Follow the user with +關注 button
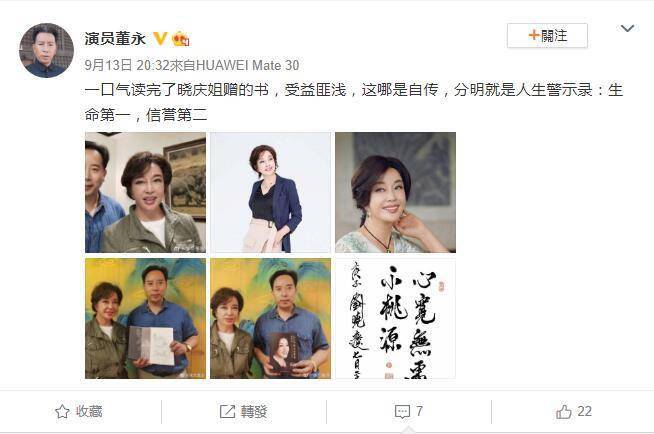The height and width of the screenshot is (434, 654). [x=547, y=36]
